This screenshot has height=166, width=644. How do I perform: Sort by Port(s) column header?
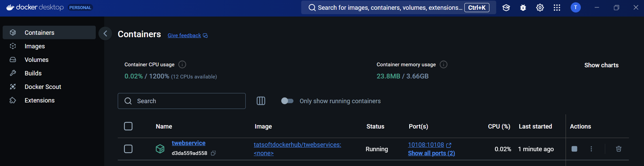pos(418,126)
